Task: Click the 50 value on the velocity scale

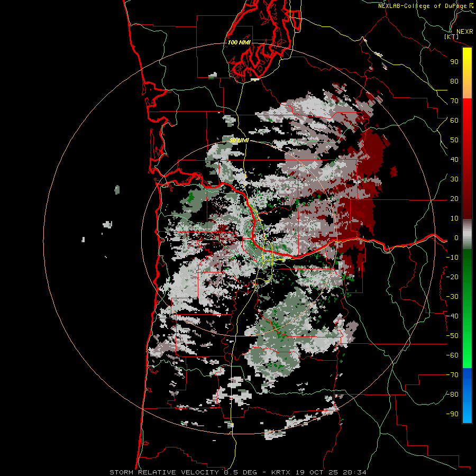Action: tap(454, 140)
